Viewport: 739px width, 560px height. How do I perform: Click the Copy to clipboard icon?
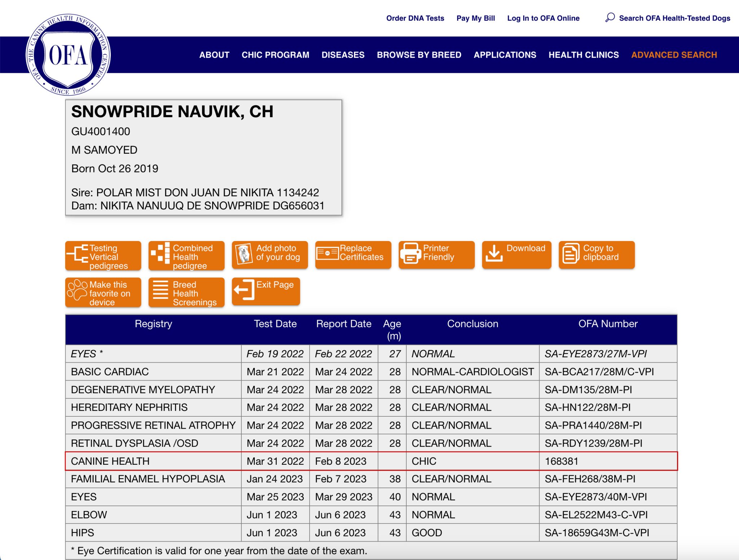570,254
